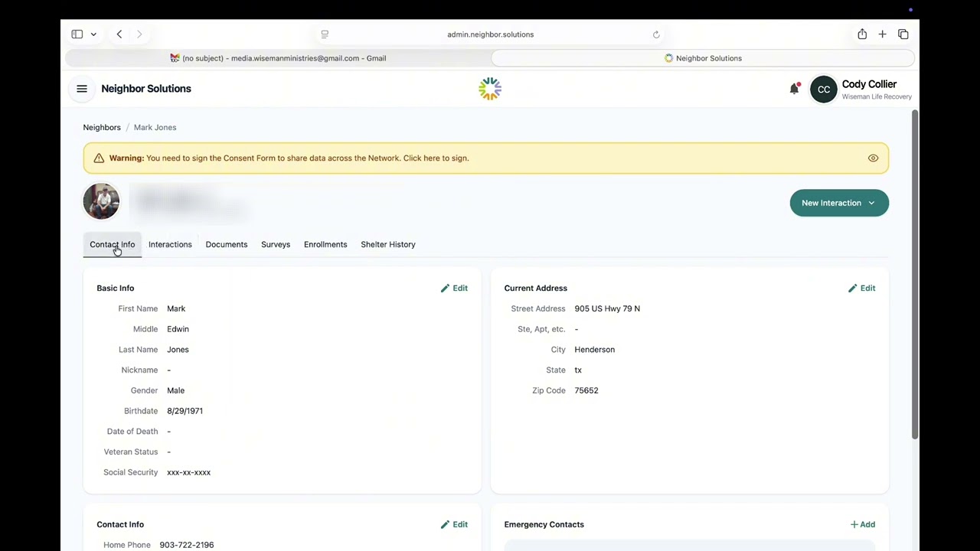980x551 pixels.
Task: Open the Interactions tab
Action: point(170,245)
